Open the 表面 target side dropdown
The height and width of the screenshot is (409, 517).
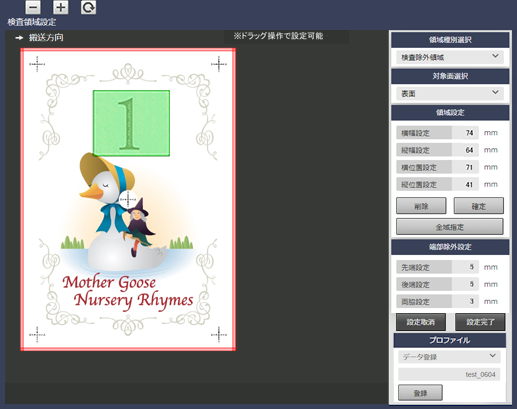pyautogui.click(x=450, y=93)
